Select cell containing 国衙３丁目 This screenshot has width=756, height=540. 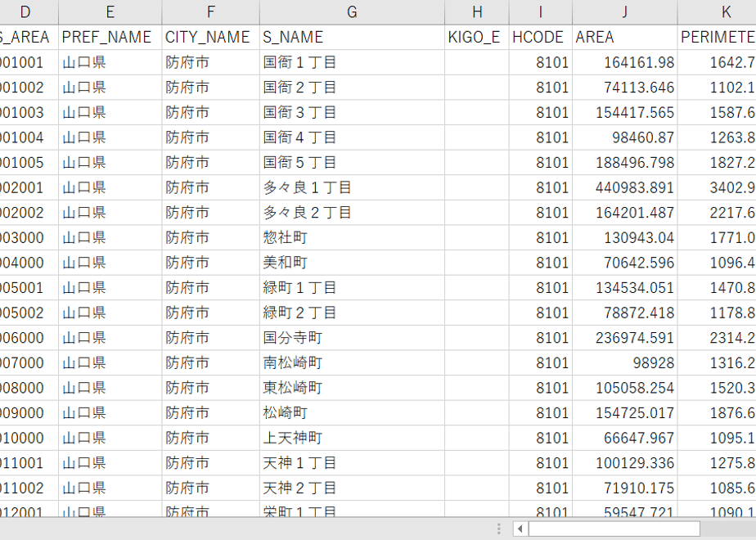pos(352,112)
